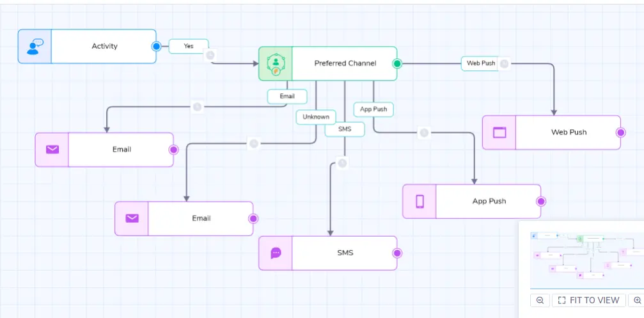Select the App Push phone icon
Viewport: 644px width, 318px height.
[x=420, y=202]
